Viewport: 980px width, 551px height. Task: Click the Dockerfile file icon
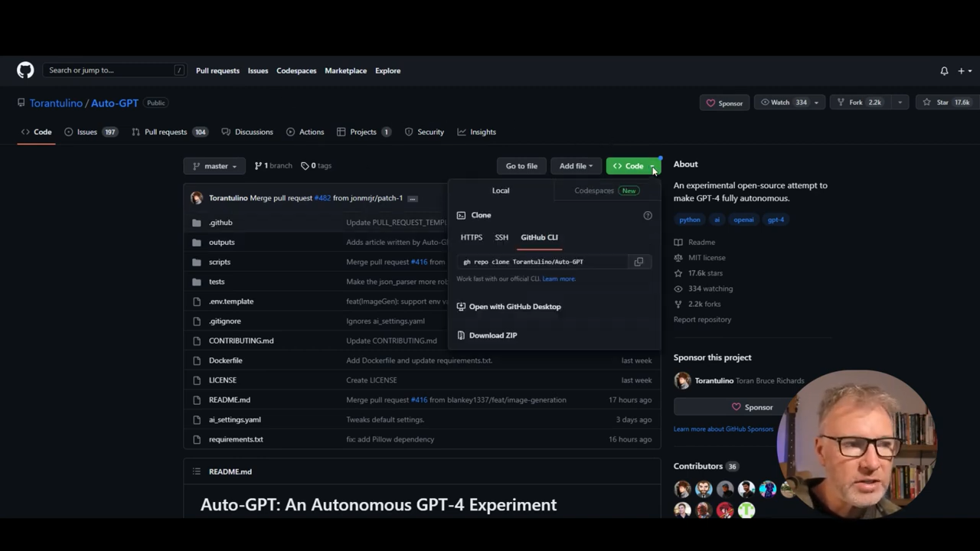(197, 360)
